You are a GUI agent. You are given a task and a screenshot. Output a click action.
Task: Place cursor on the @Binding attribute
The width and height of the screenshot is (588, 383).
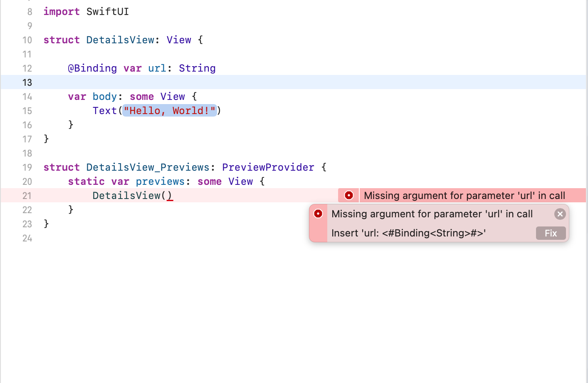(x=92, y=68)
